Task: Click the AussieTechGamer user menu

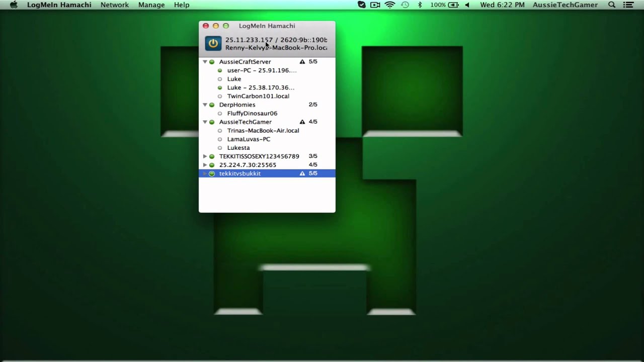Action: 566,5
